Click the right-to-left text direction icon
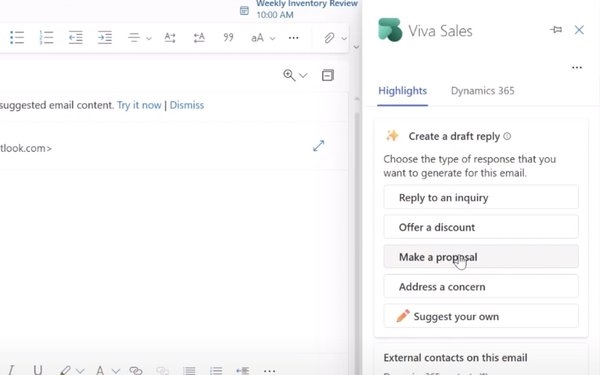Image resolution: width=600 pixels, height=375 pixels. [x=199, y=38]
